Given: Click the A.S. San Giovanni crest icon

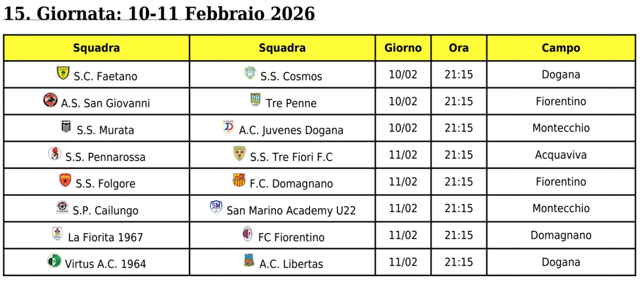Looking at the screenshot, I should (x=51, y=100).
